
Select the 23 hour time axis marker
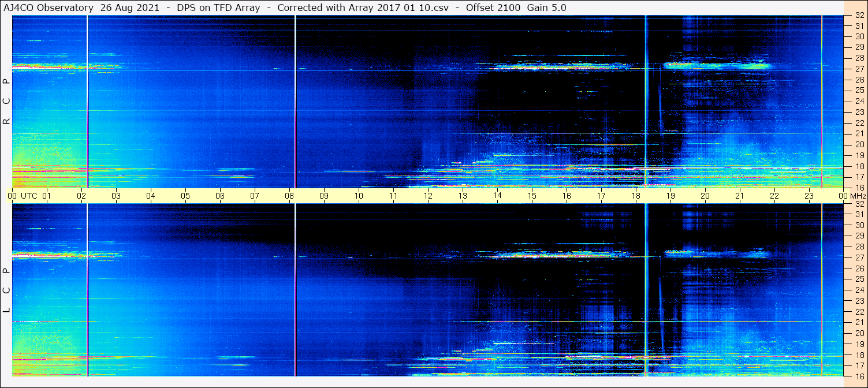coord(809,196)
